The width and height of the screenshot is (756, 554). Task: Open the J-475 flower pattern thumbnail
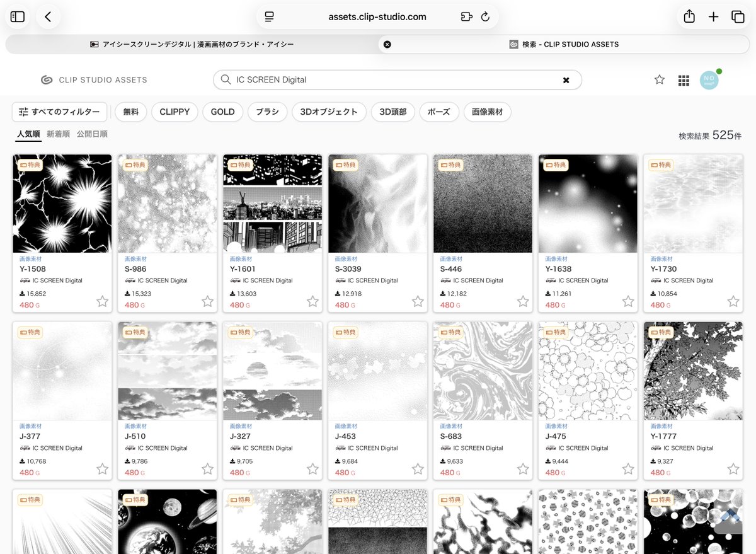coord(588,371)
